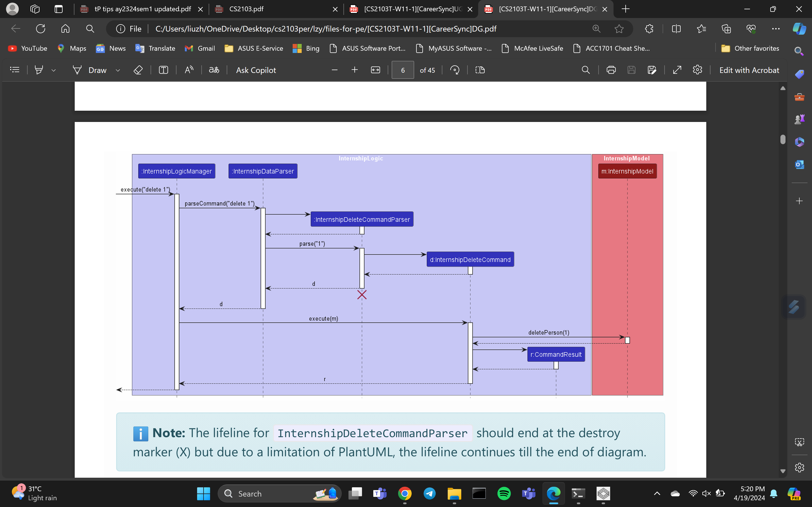The image size is (812, 507).
Task: Click the Erase tool in PDF toolbar
Action: click(138, 70)
